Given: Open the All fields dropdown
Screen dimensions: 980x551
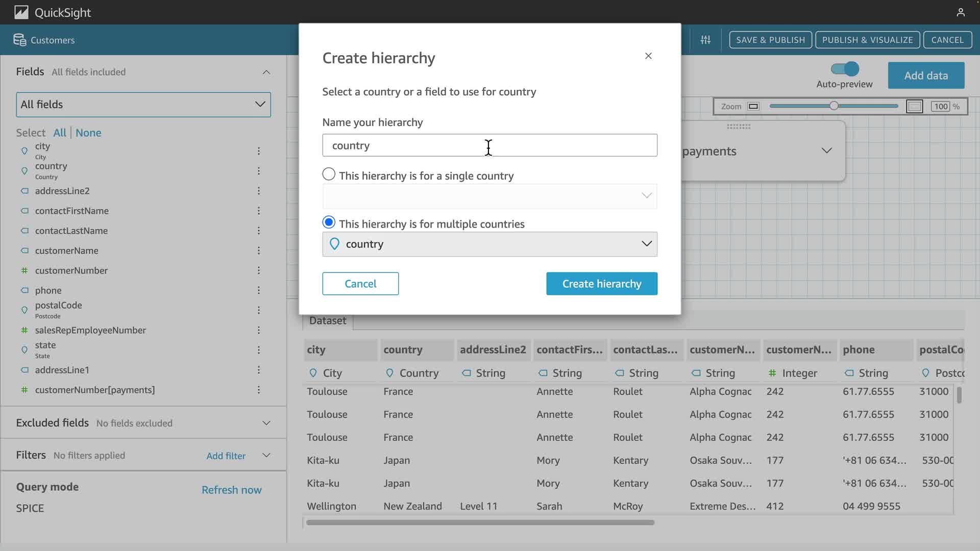Looking at the screenshot, I should coord(143,105).
